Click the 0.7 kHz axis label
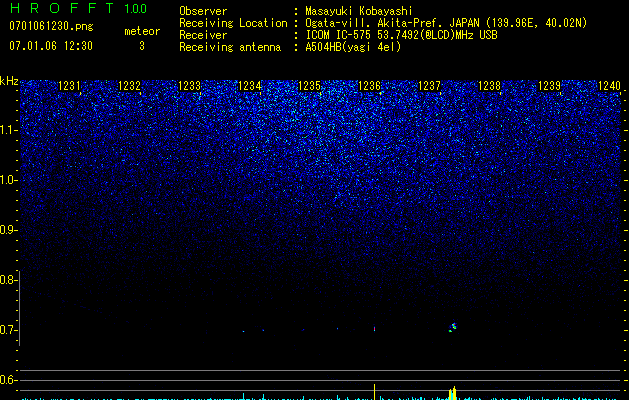 tap(7, 330)
